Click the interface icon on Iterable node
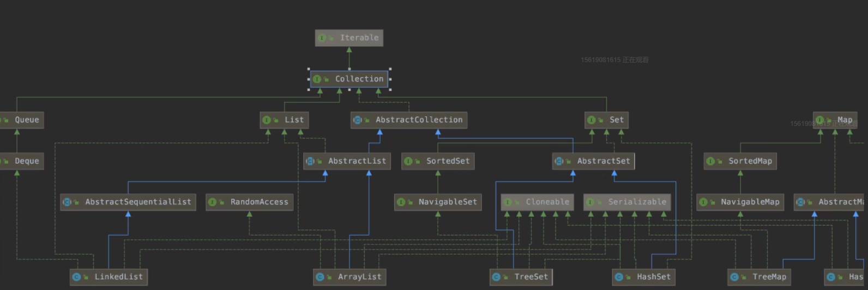 pyautogui.click(x=322, y=38)
